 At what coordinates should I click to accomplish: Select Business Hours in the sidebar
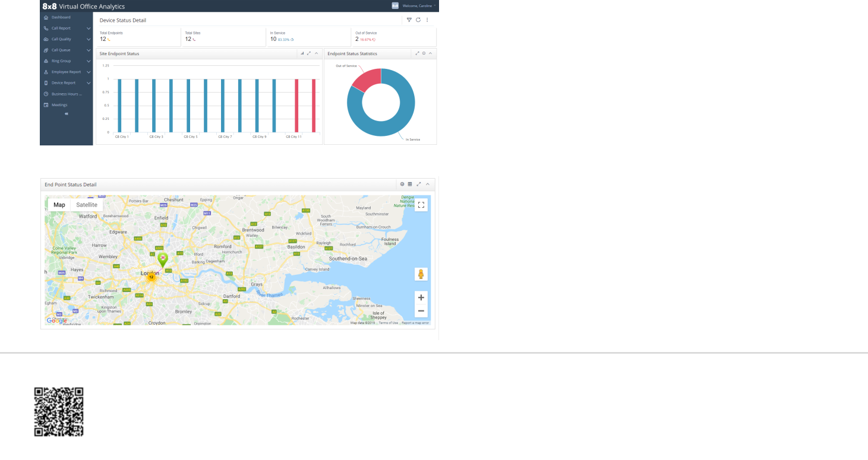pos(66,94)
